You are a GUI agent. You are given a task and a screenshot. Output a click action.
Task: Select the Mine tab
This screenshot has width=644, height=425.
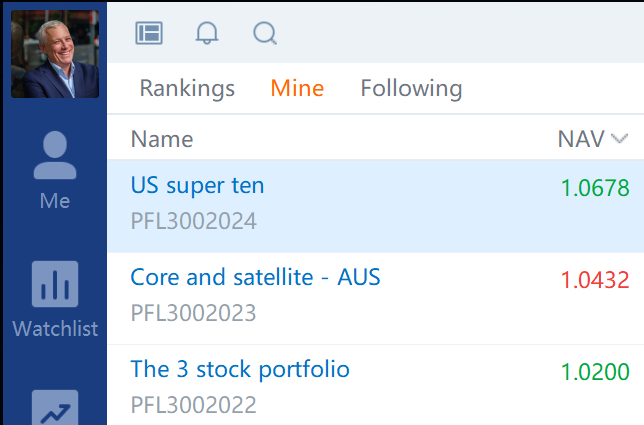coord(297,88)
